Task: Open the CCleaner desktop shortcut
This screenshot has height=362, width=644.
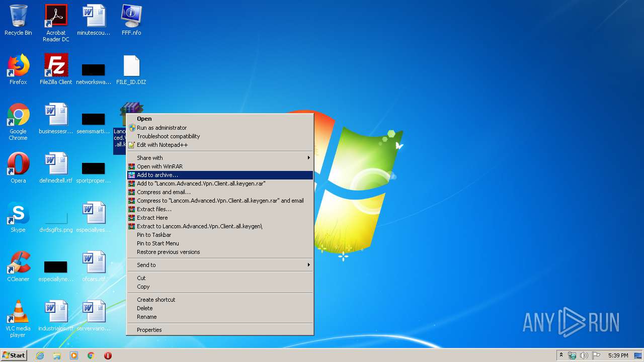Action: 18,266
